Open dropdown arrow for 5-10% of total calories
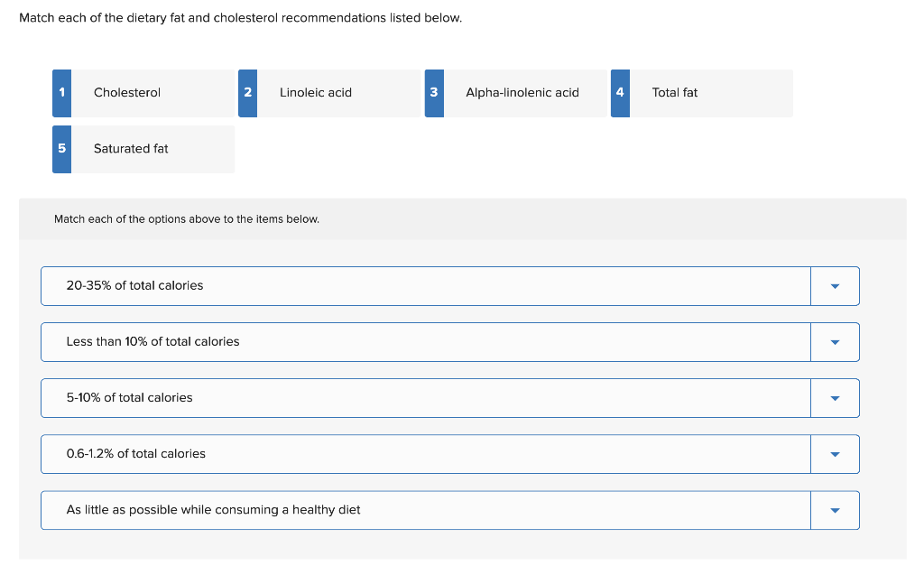Viewport: 924px width, 575px height. pyautogui.click(x=835, y=398)
